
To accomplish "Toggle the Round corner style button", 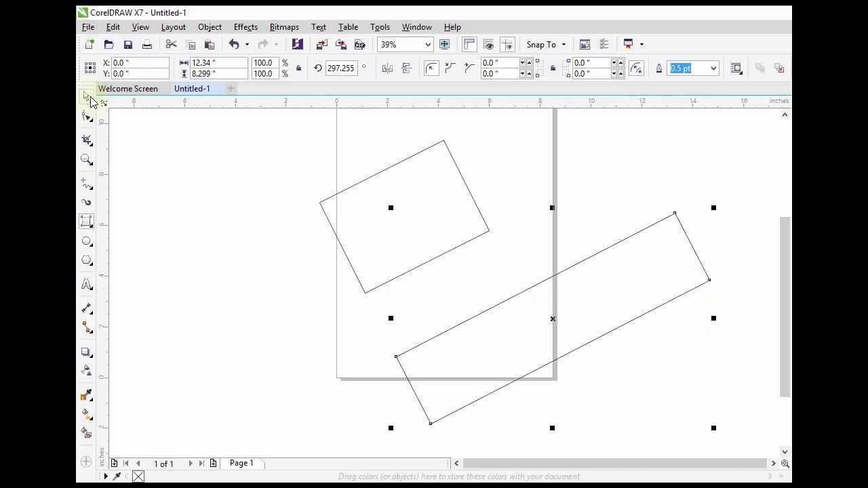I will [x=431, y=68].
